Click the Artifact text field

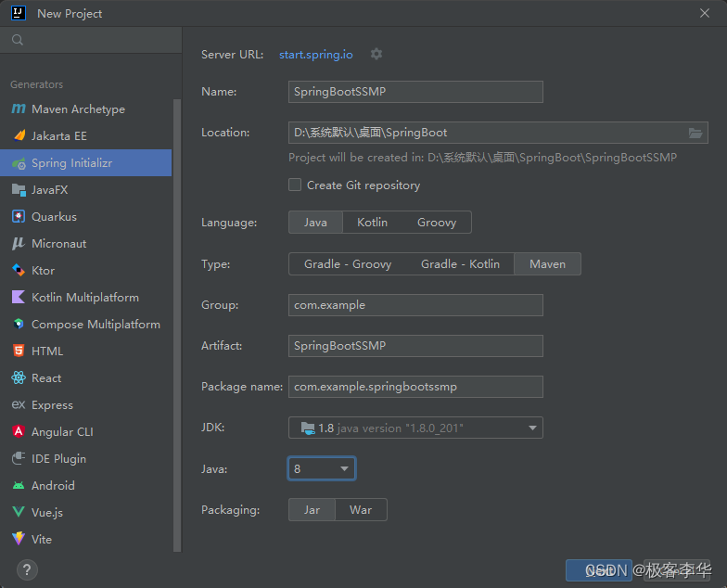415,345
